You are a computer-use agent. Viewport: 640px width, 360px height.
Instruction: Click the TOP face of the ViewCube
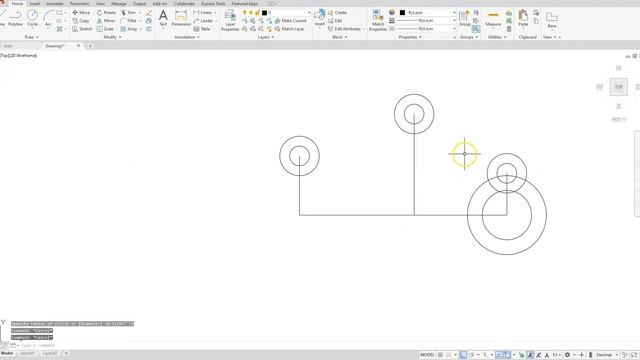pos(619,87)
